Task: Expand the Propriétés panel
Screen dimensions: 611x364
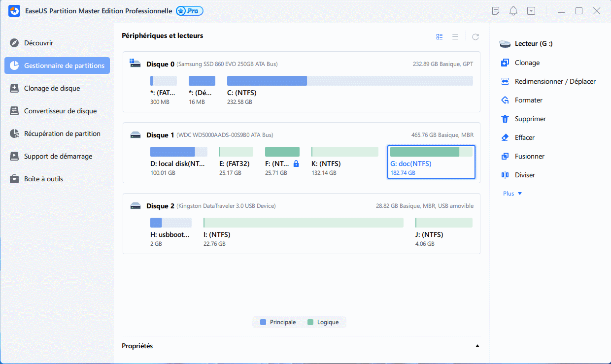Action: click(x=477, y=346)
